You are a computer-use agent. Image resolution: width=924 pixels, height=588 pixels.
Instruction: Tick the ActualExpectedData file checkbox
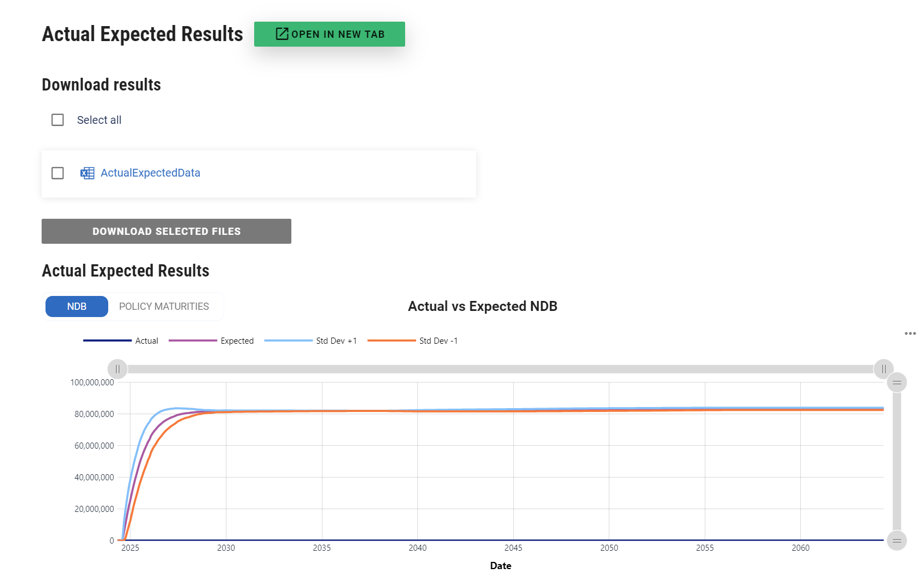point(58,173)
